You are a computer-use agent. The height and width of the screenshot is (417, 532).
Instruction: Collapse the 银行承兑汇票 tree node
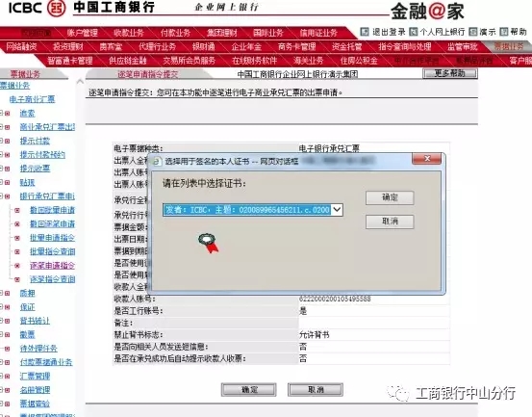click(x=1, y=196)
